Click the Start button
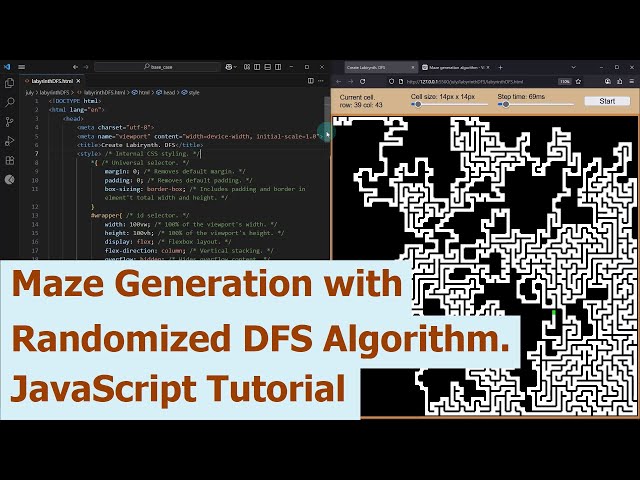This screenshot has height=480, width=640. tap(607, 101)
